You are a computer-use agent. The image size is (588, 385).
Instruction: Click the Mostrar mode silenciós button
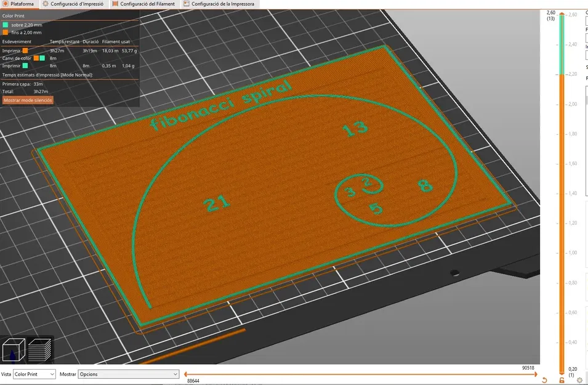coord(28,100)
